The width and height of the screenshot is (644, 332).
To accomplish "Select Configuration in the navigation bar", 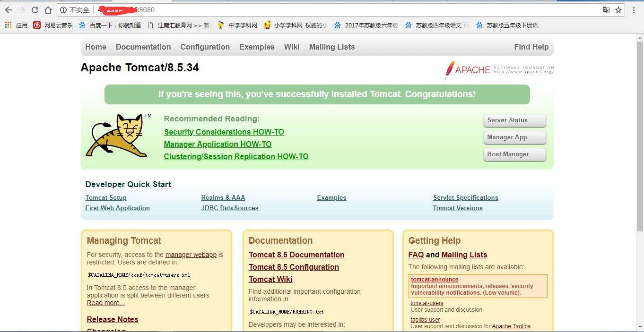I will (205, 47).
